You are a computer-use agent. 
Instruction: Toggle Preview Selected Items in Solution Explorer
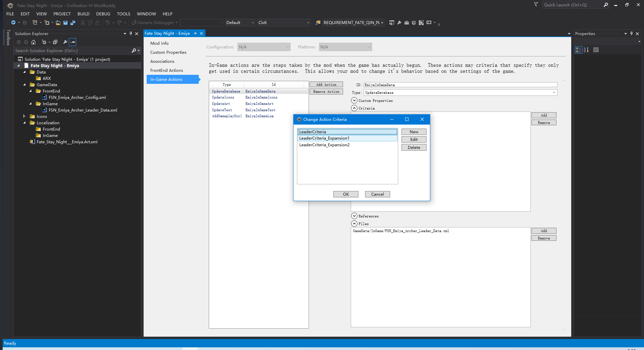click(72, 42)
